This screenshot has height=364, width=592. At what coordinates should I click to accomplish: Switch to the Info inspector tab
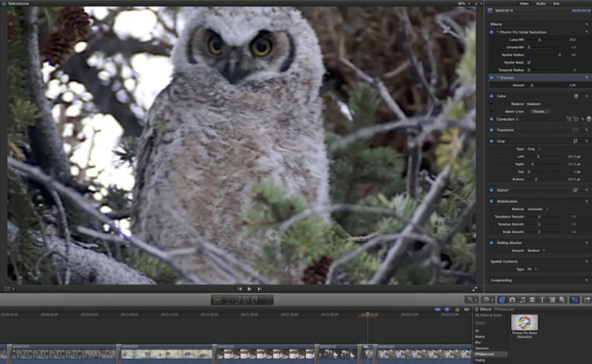point(556,4)
